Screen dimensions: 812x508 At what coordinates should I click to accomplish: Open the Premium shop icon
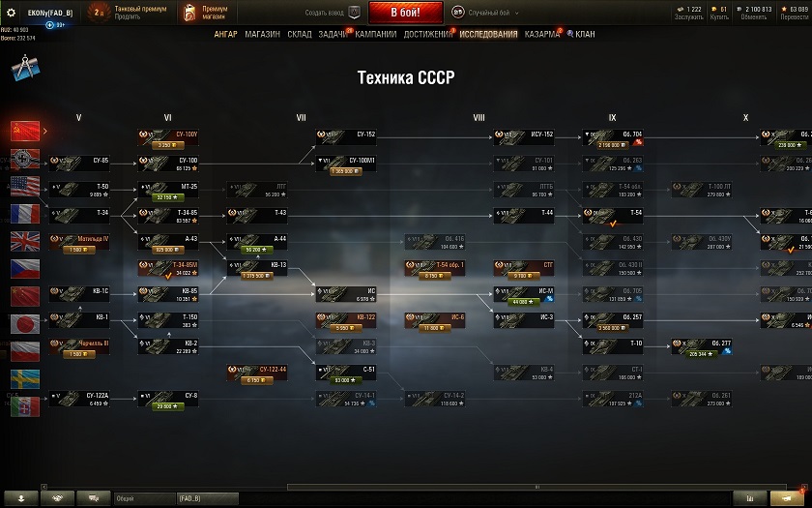190,13
